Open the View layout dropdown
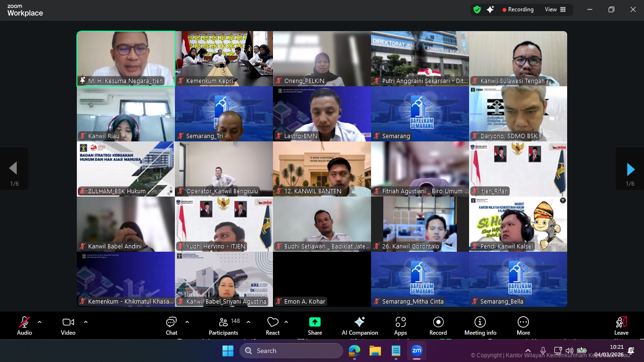 [555, 9]
